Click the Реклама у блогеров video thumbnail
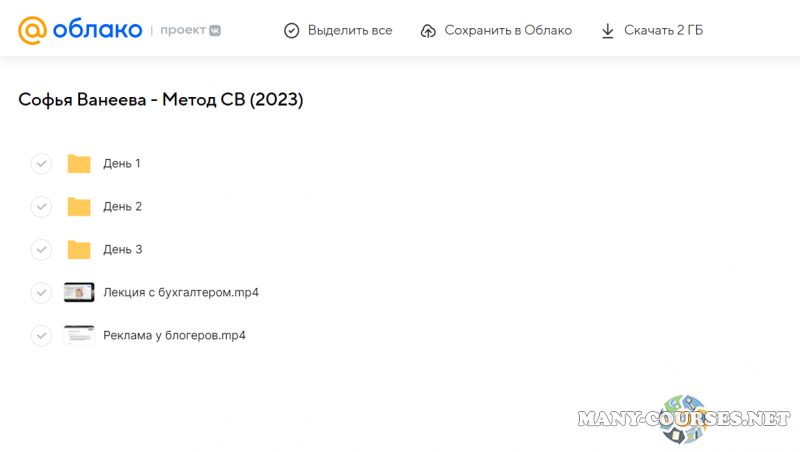This screenshot has height=452, width=800. click(x=79, y=336)
